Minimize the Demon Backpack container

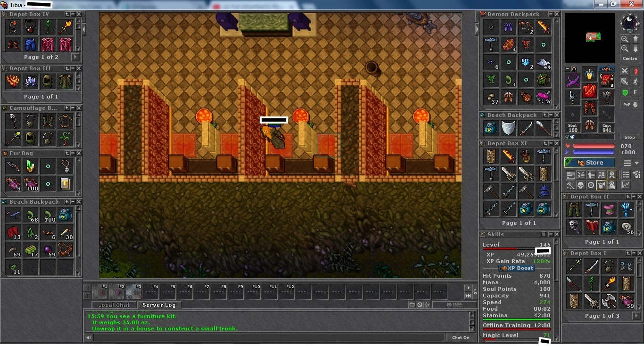pyautogui.click(x=551, y=15)
